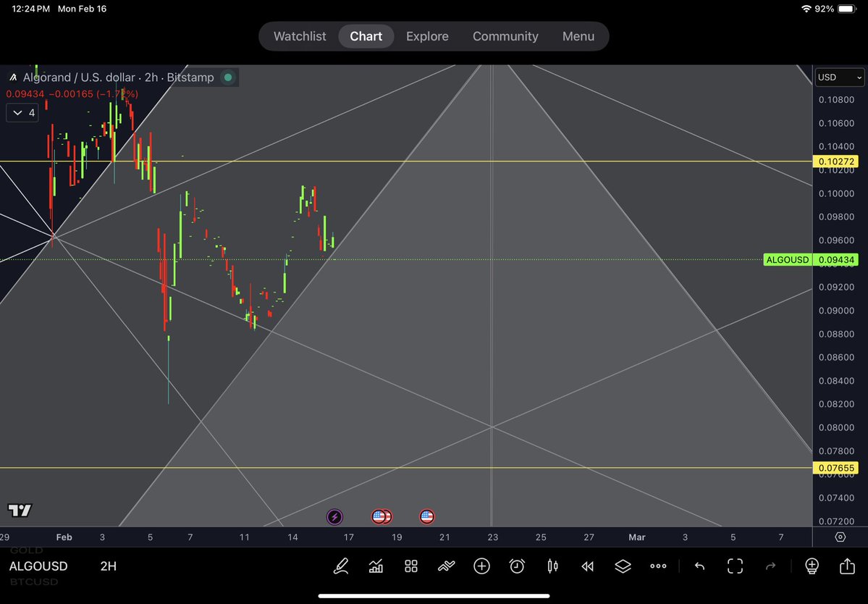Open the indicators chart icon

pos(376,566)
